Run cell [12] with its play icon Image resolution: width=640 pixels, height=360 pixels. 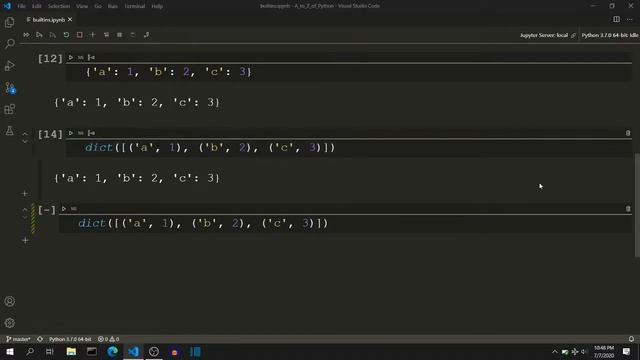(x=71, y=58)
